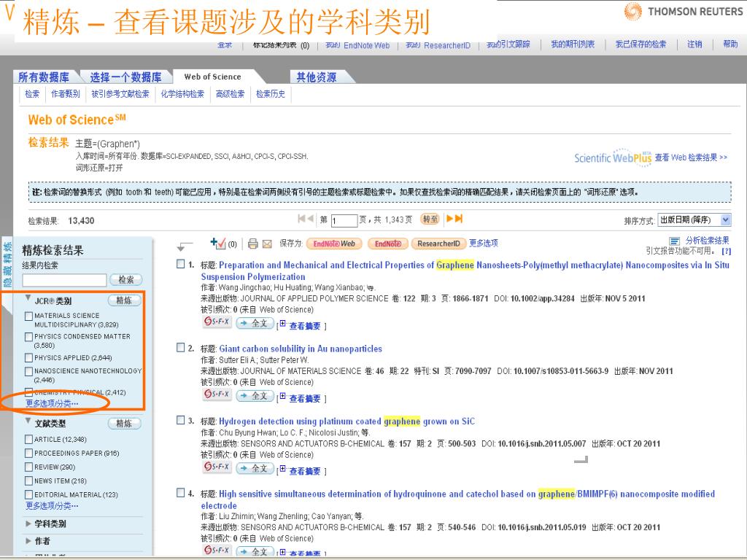This screenshot has width=747, height=560.
Task: Click 更多选项/分类 link under JCR categories
Action: 52,402
